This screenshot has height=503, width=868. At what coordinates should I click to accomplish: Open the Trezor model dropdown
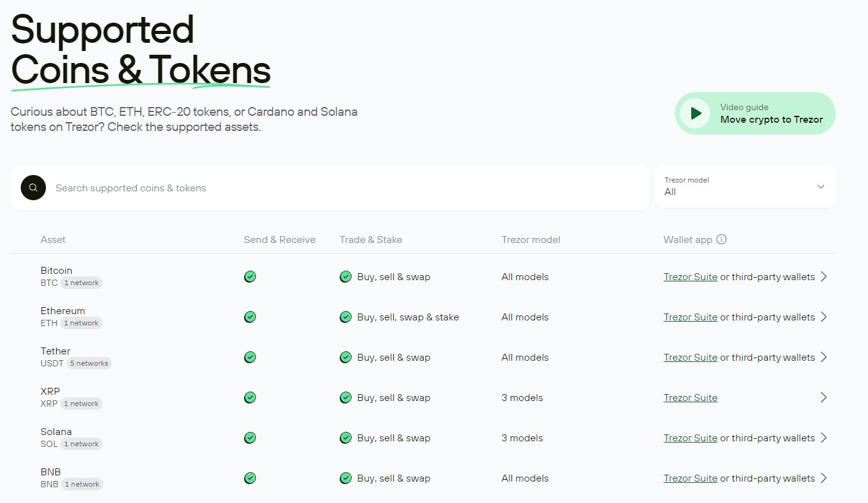coord(745,186)
